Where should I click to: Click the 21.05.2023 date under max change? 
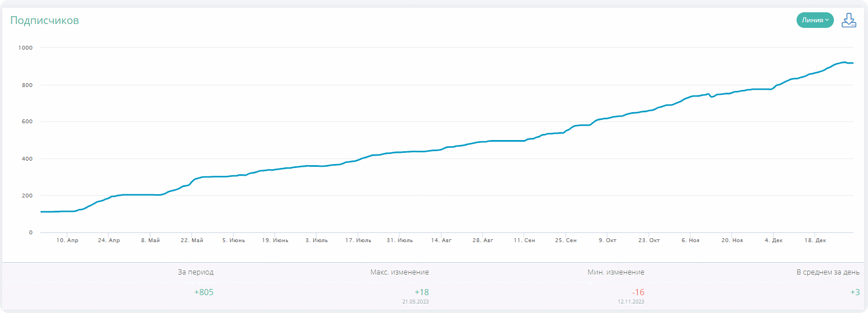(x=415, y=302)
